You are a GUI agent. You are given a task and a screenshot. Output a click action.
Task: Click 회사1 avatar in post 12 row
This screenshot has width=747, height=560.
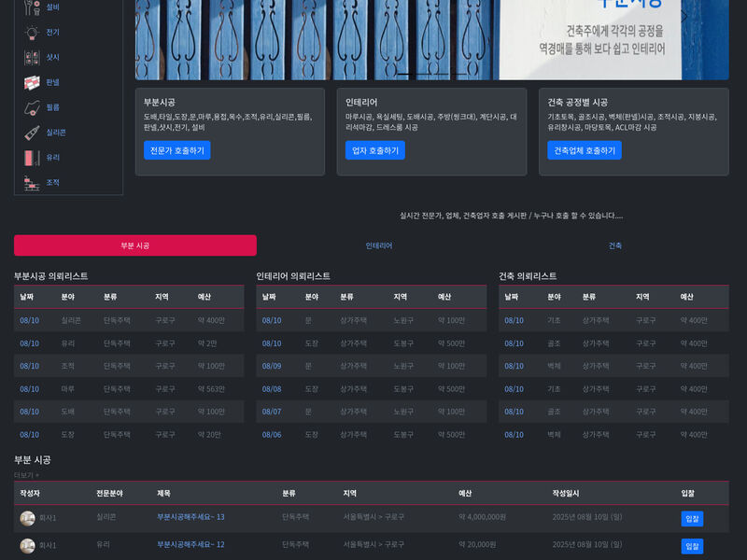(28, 546)
